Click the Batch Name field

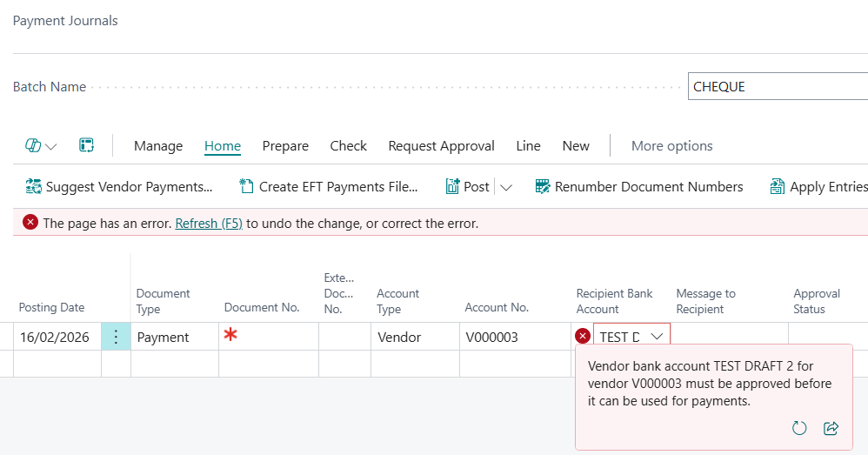pos(777,86)
